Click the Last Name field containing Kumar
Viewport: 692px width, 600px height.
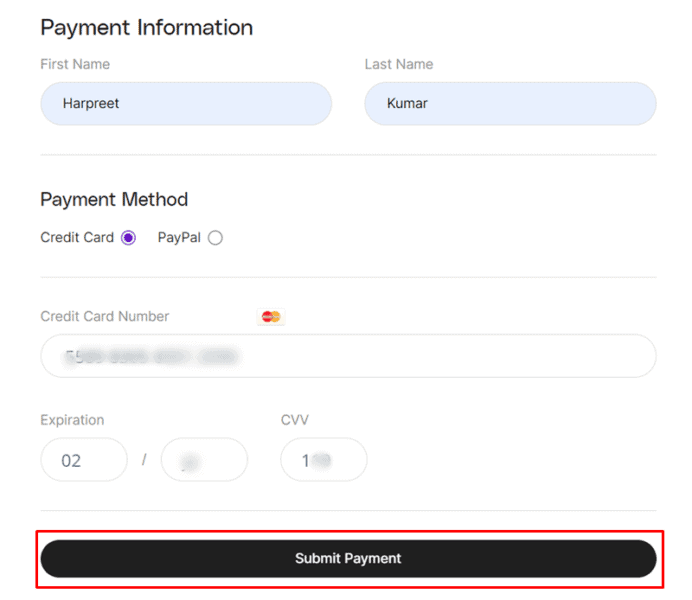[510, 104]
